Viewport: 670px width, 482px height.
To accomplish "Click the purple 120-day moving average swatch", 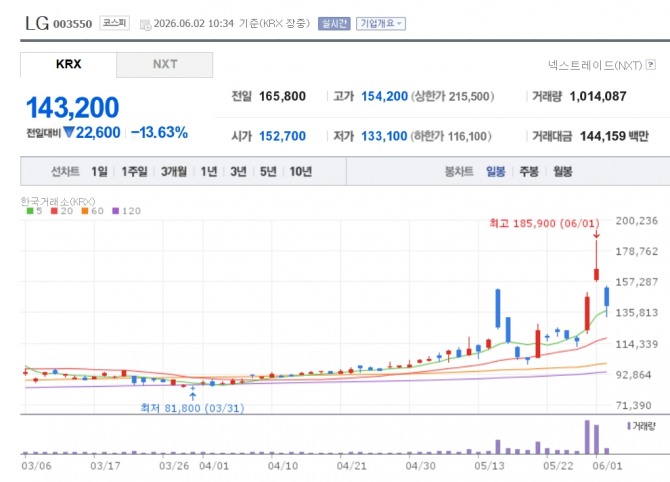I will click(115, 211).
